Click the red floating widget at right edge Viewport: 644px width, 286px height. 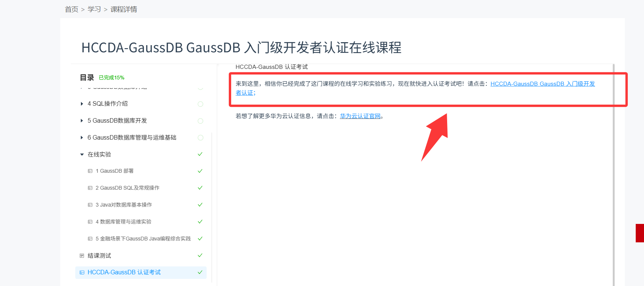[x=640, y=233]
